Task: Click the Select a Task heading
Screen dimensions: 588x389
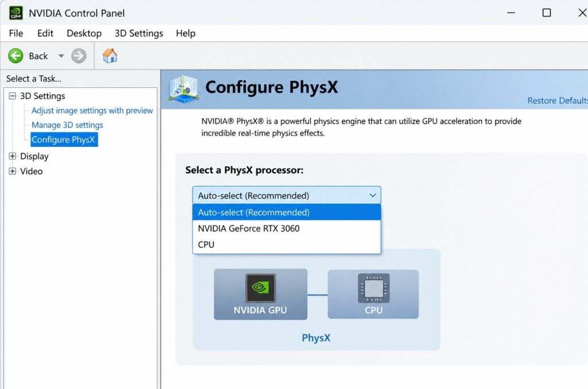Action: [x=34, y=79]
